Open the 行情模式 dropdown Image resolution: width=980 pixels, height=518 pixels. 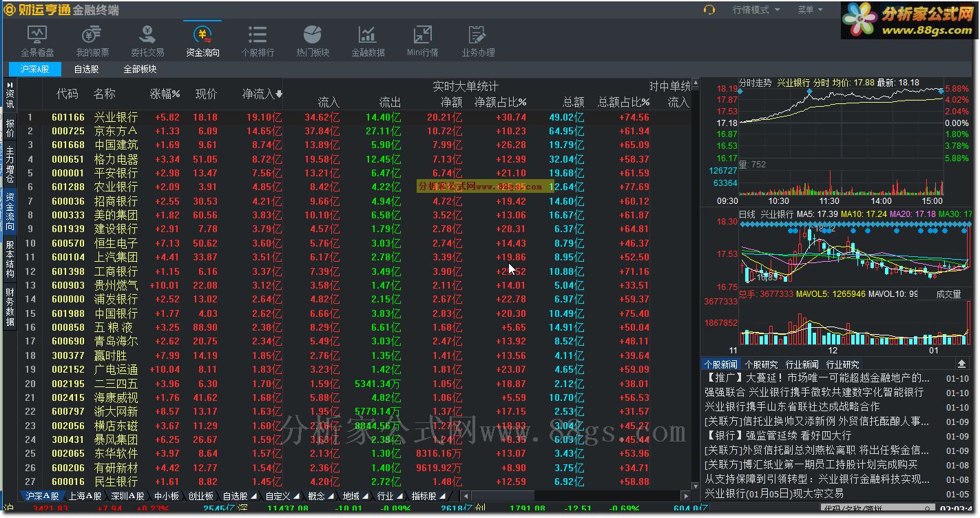point(756,10)
